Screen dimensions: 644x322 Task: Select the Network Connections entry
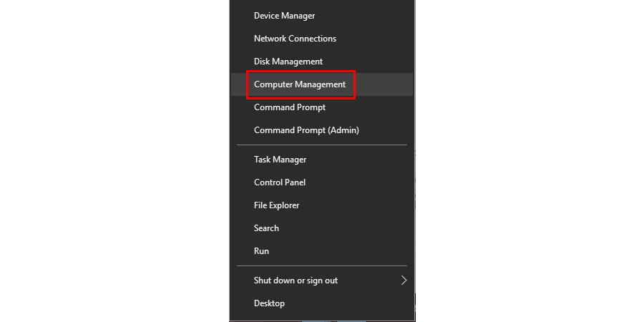(x=295, y=39)
